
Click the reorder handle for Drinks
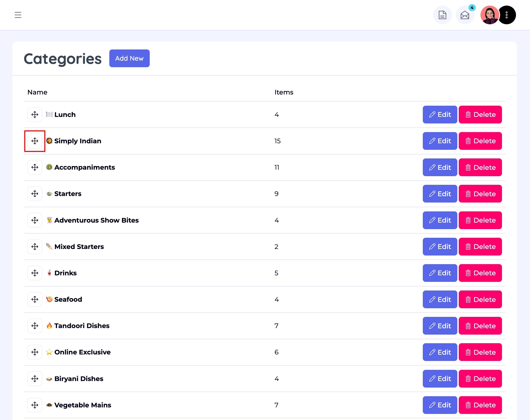[35, 273]
